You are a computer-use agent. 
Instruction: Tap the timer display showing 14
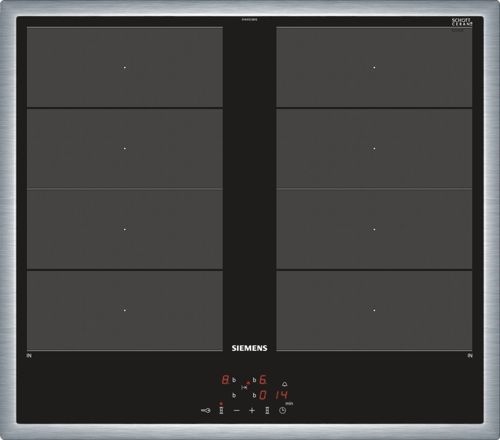(281, 395)
